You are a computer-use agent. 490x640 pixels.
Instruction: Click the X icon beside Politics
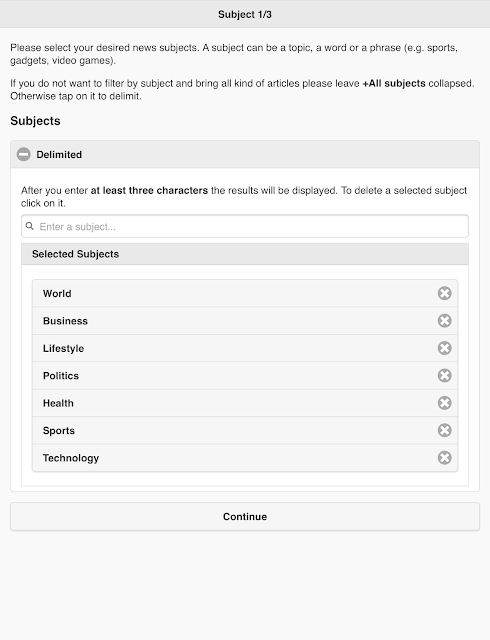coord(444,375)
